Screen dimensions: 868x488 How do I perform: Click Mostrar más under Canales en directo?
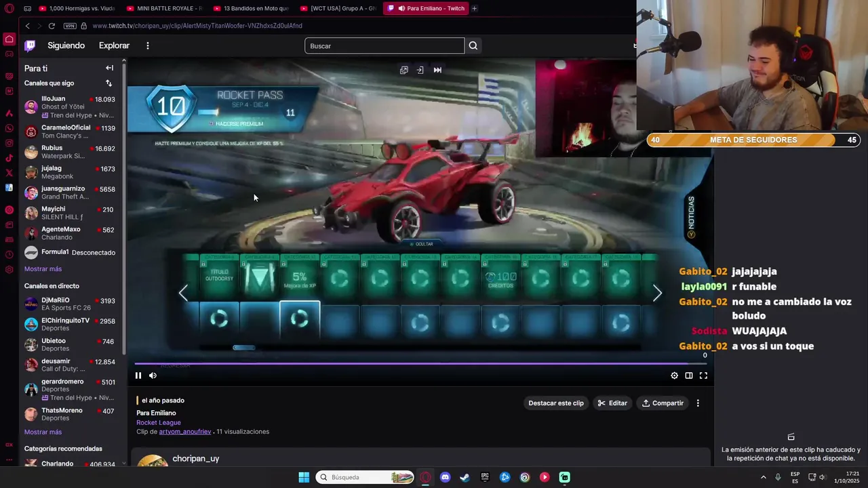pyautogui.click(x=43, y=432)
